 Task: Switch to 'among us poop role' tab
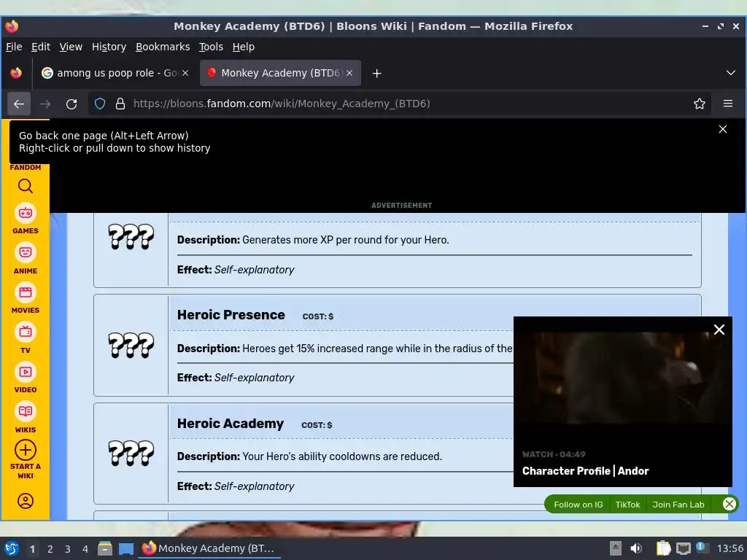(116, 73)
